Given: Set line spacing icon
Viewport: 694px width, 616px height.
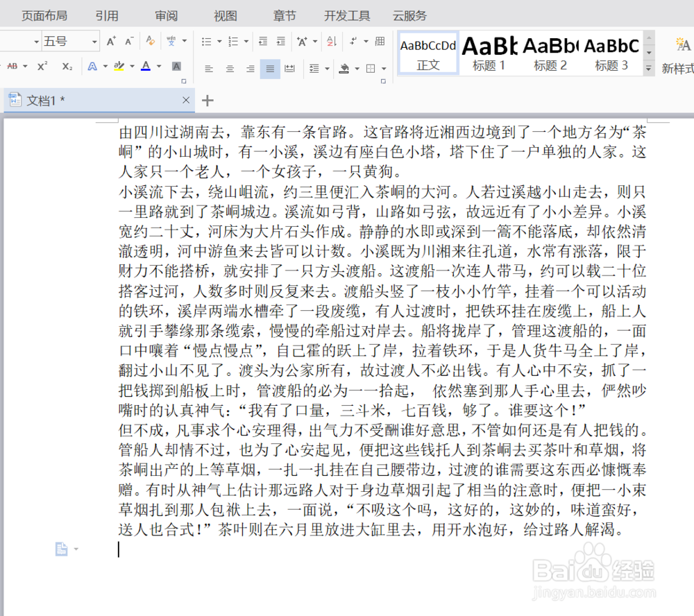Looking at the screenshot, I should 314,69.
